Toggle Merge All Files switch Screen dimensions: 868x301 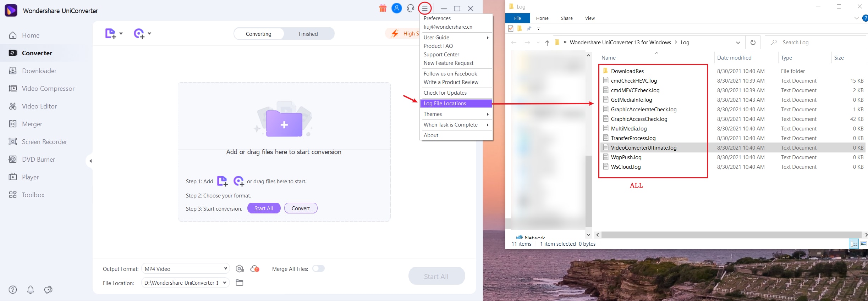coord(318,268)
